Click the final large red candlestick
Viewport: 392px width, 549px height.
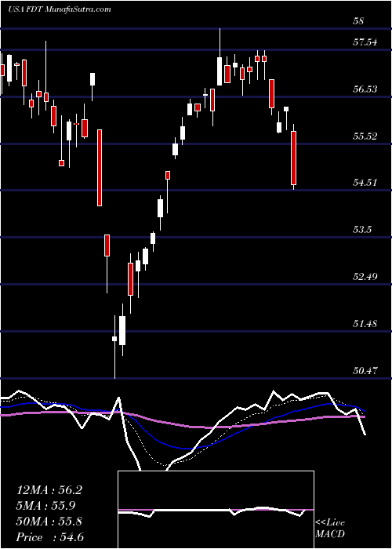coord(294,158)
